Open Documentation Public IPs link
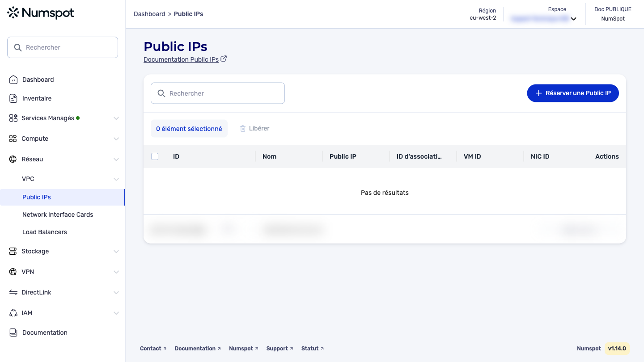This screenshot has height=362, width=644. pyautogui.click(x=181, y=59)
